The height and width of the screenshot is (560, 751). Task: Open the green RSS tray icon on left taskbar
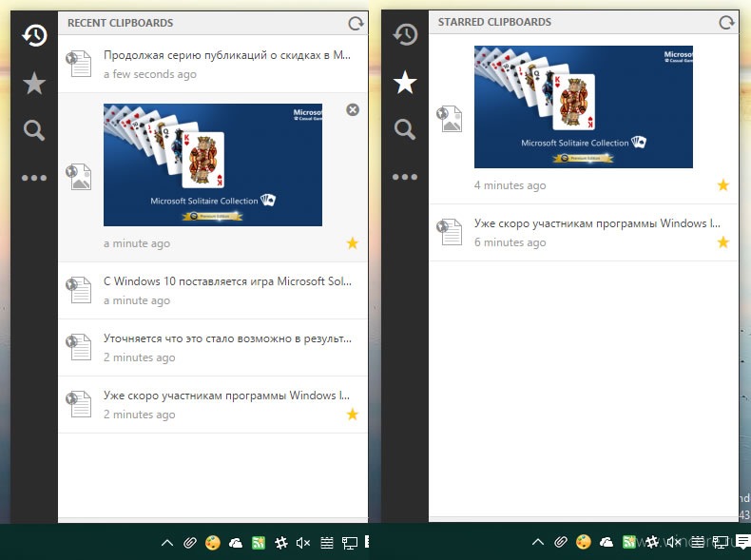point(259,542)
